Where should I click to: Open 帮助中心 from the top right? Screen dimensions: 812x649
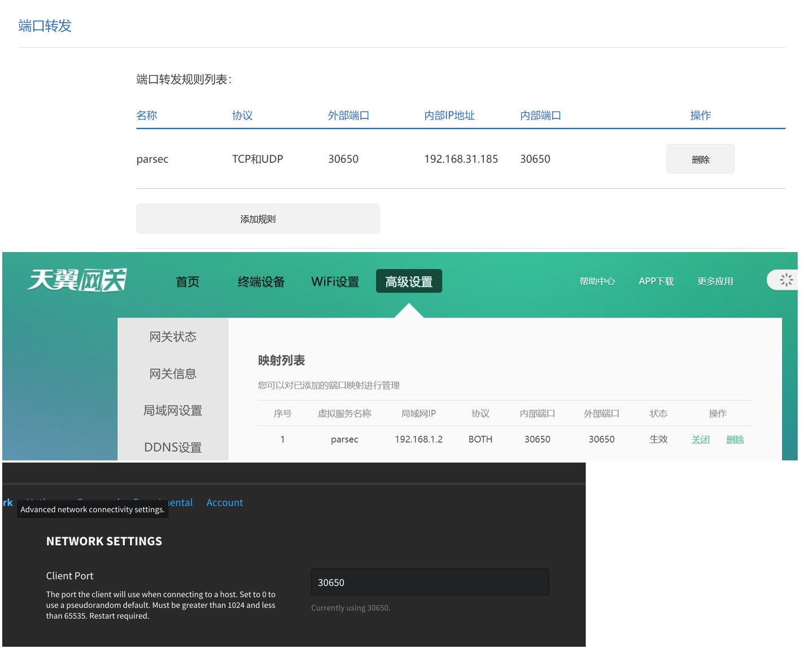(598, 281)
